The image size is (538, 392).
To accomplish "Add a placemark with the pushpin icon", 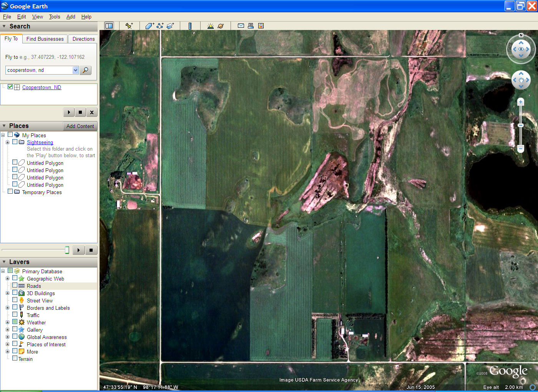I will (129, 26).
